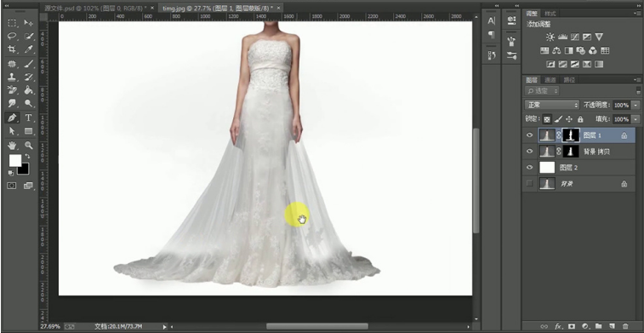Image resolution: width=644 pixels, height=333 pixels.
Task: Add a Color Balance adjustment
Action: point(556,50)
